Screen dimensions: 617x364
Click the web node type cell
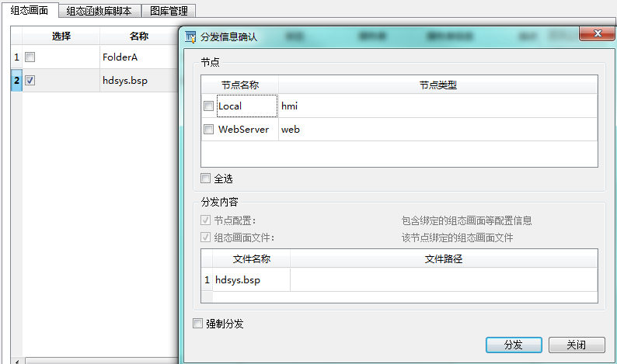438,129
